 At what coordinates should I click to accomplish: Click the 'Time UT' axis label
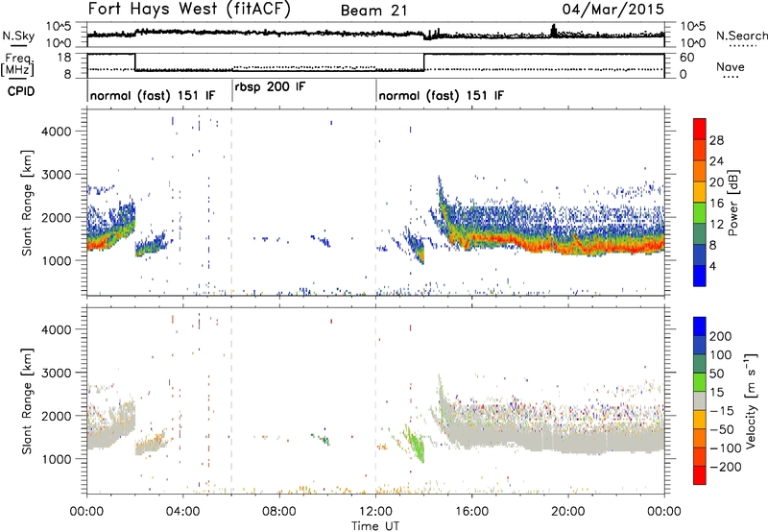(x=375, y=526)
